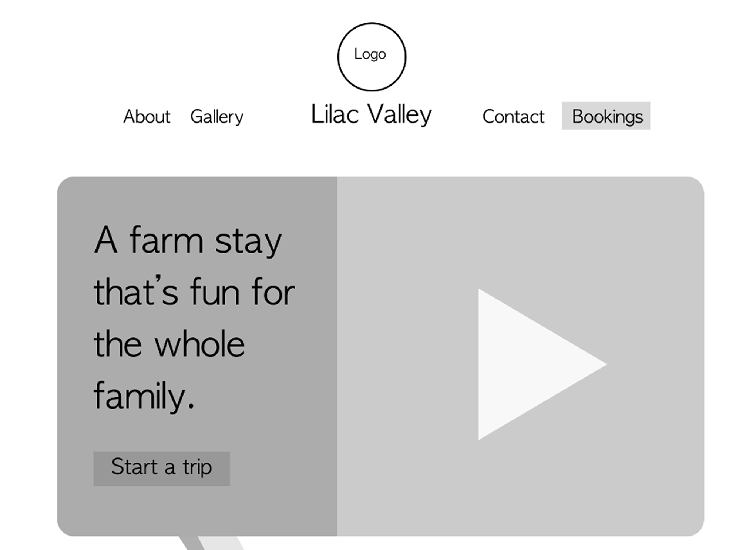Click the letter "A" starting the headline
756x550 pixels.
[106, 241]
